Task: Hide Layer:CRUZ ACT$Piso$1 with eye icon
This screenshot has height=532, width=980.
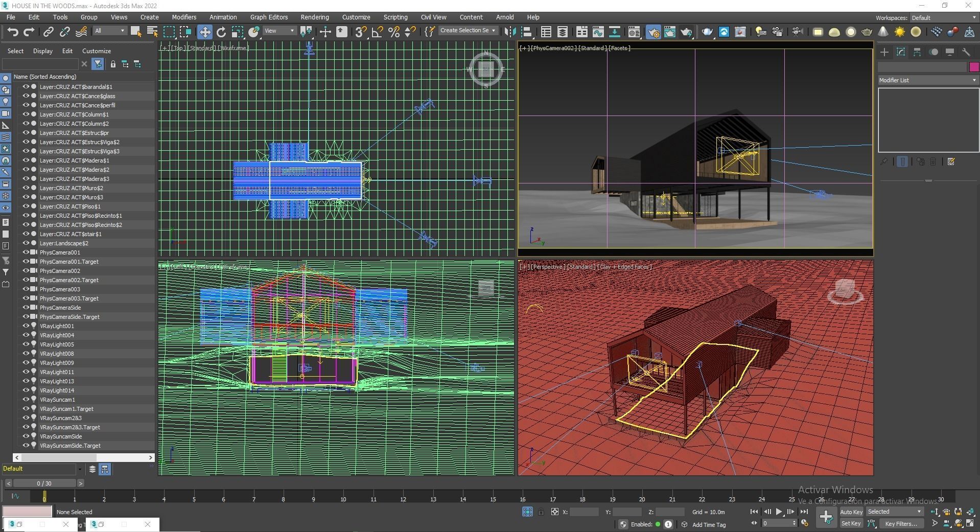Action: point(26,206)
